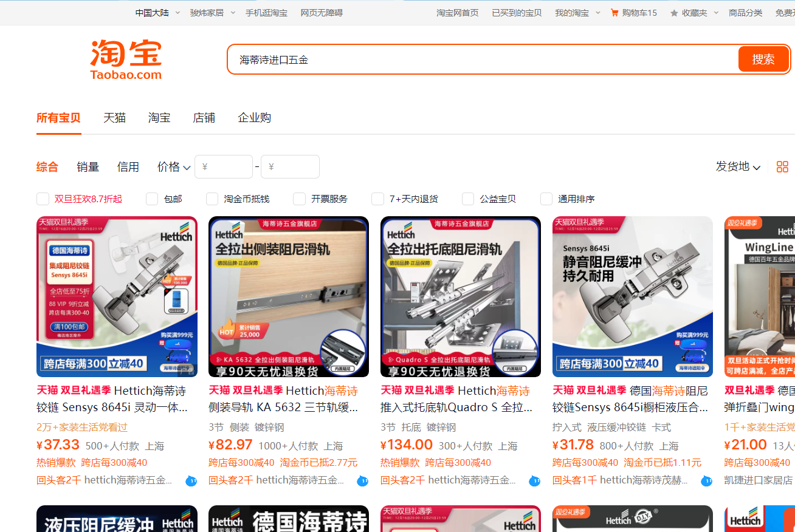
Task: Check the 双旦狂欢8.7折起 checkbox
Action: point(43,199)
